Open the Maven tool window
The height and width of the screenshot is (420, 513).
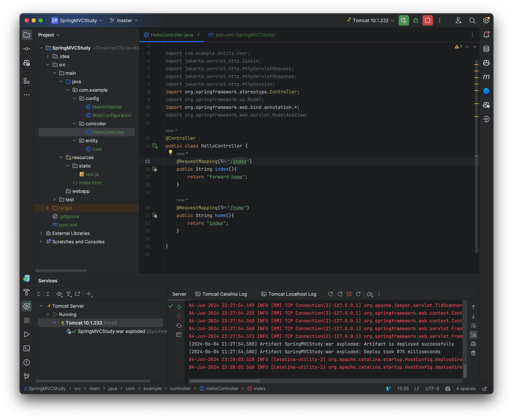[486, 77]
